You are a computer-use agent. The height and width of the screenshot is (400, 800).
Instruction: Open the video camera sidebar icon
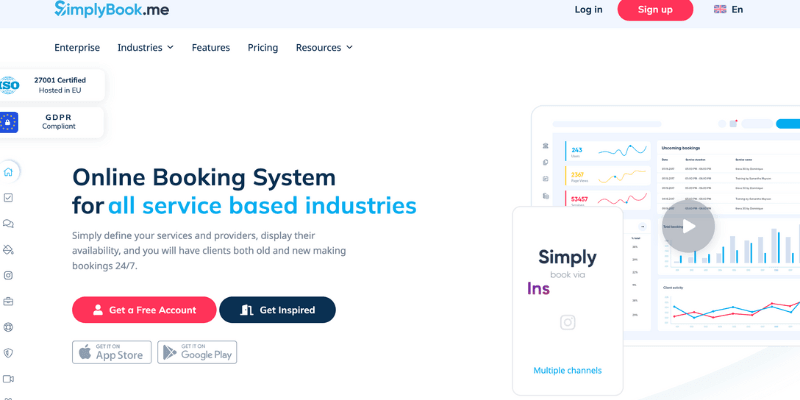(x=8, y=379)
